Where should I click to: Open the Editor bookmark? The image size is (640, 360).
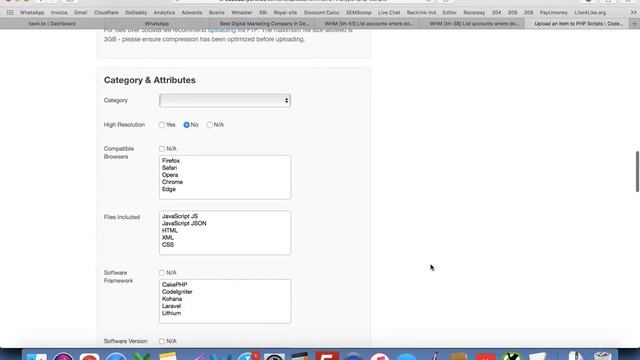[449, 13]
